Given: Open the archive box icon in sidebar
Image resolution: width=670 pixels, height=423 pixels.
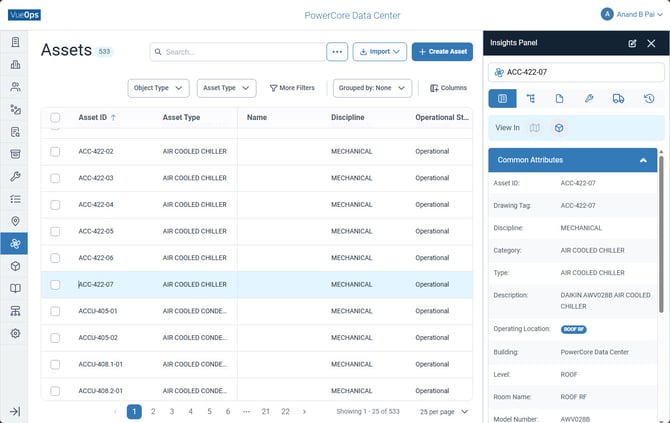Looking at the screenshot, I should [15, 154].
